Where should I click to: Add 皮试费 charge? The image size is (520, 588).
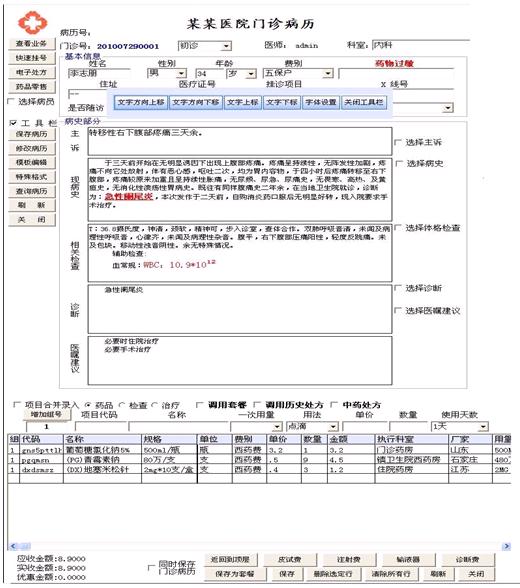pyautogui.click(x=290, y=559)
